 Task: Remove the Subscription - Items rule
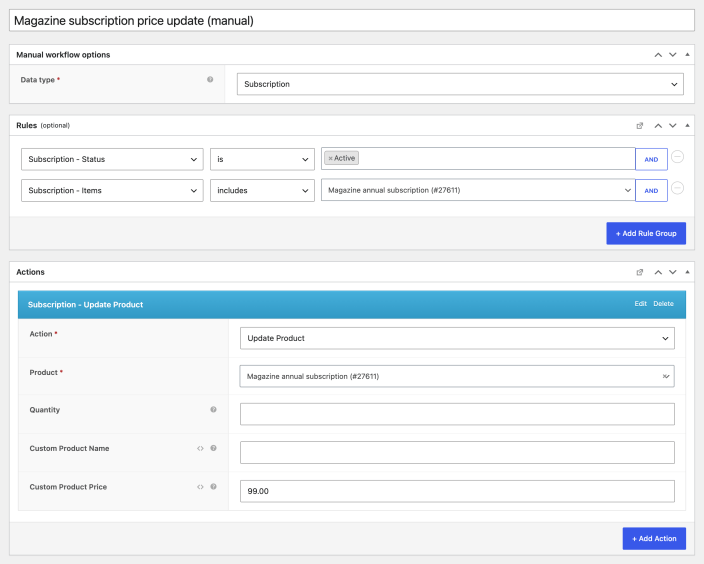coord(677,188)
